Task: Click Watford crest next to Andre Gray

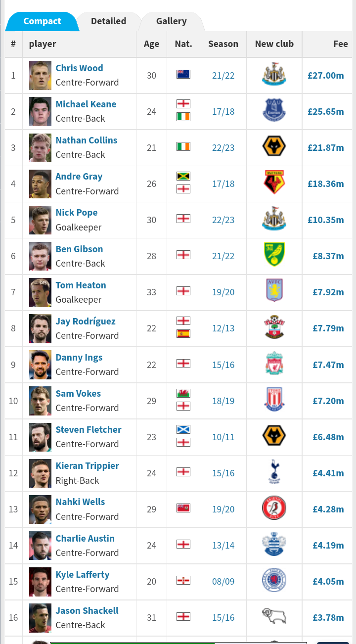Action: [274, 184]
